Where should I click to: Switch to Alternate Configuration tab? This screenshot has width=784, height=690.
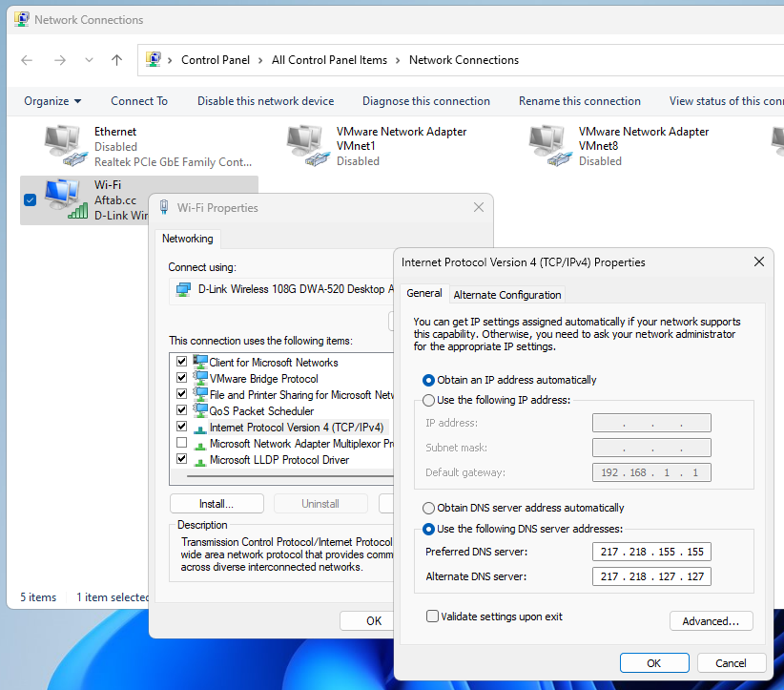tap(507, 295)
